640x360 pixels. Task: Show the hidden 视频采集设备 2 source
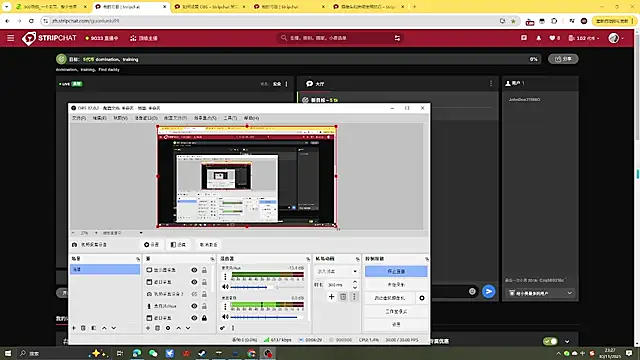click(194, 294)
